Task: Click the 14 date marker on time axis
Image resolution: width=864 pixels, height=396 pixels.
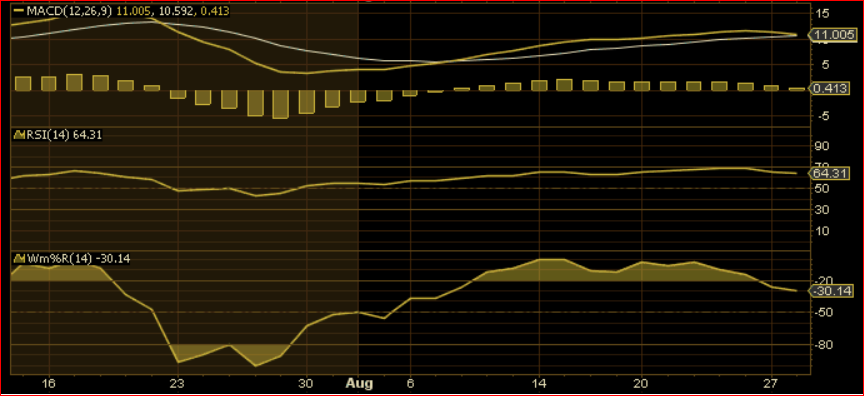Action: [539, 383]
